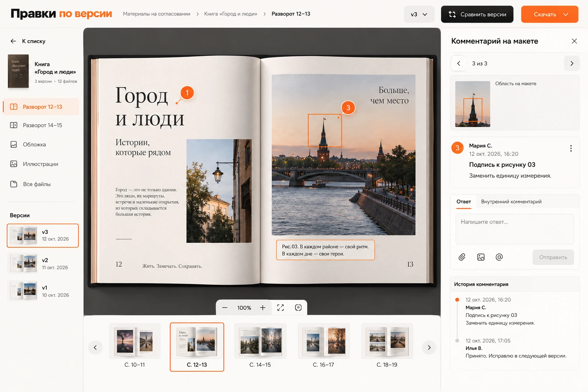Select Разворот 12–13 in the sidebar
Screen dimensions: 588x392
pyautogui.click(x=41, y=107)
